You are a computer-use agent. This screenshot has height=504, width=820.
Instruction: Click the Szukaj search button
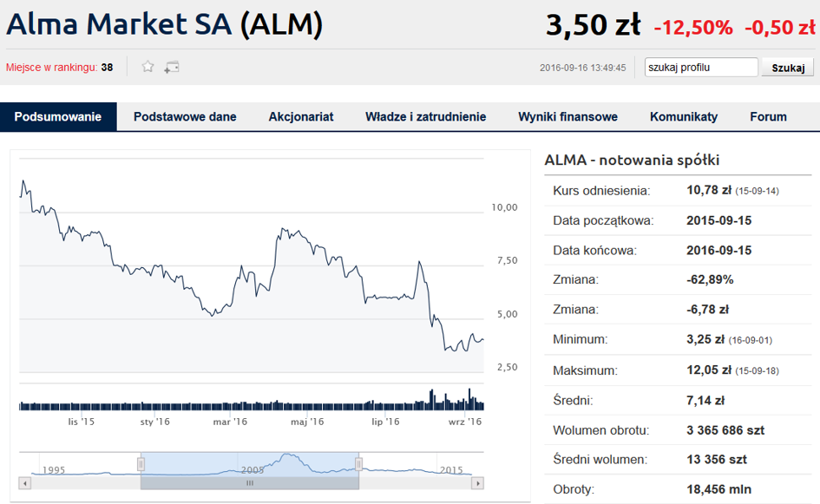787,68
